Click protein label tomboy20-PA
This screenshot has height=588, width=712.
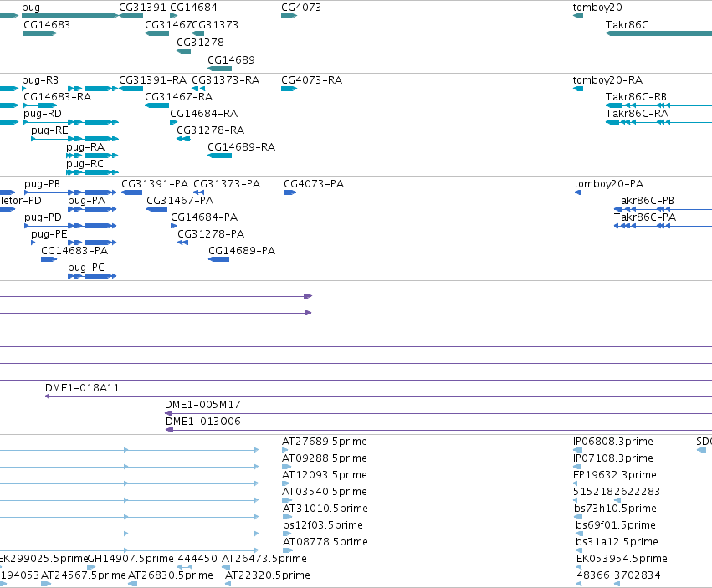[x=609, y=184]
